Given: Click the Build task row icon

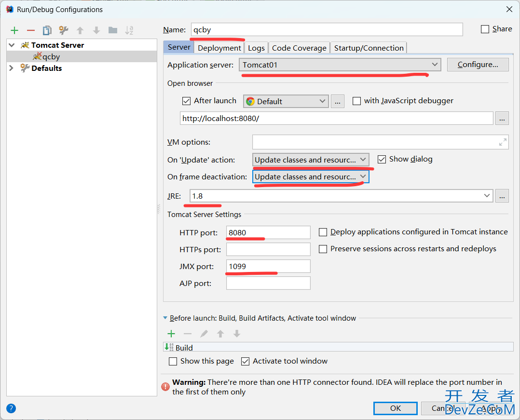Looking at the screenshot, I should 169,347.
